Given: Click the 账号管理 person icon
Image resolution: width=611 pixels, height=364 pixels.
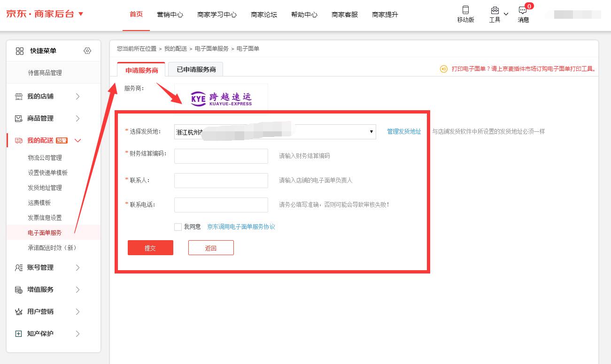Looking at the screenshot, I should pyautogui.click(x=19, y=267).
